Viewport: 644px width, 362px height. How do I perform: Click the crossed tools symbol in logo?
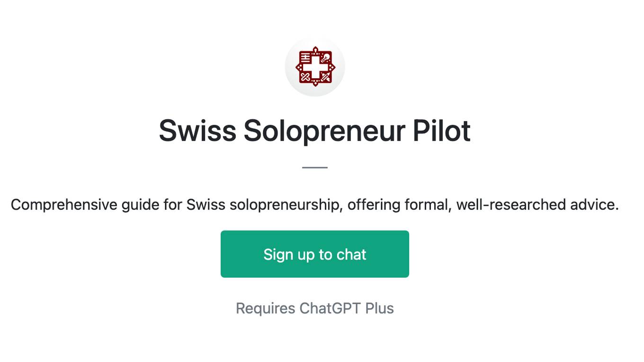click(305, 76)
